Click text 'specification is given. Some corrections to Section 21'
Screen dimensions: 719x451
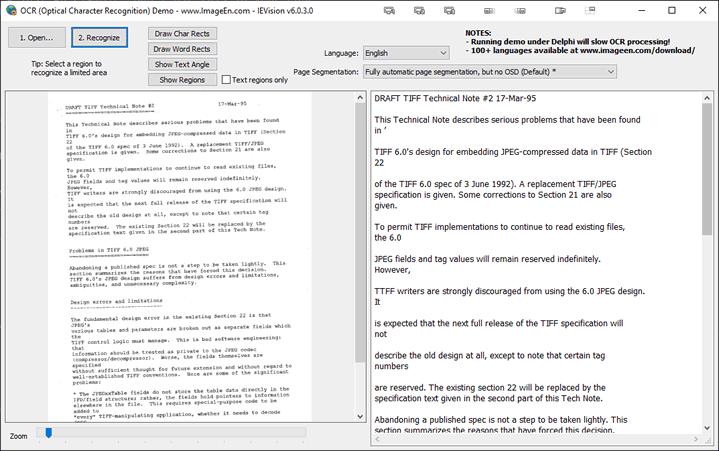(x=470, y=195)
